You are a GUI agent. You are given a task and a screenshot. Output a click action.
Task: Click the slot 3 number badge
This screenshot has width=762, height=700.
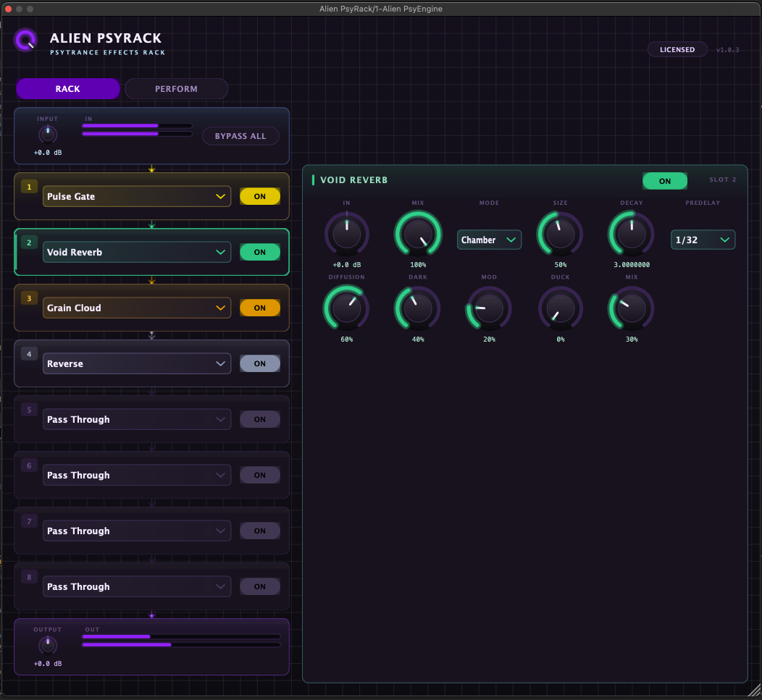pos(29,298)
